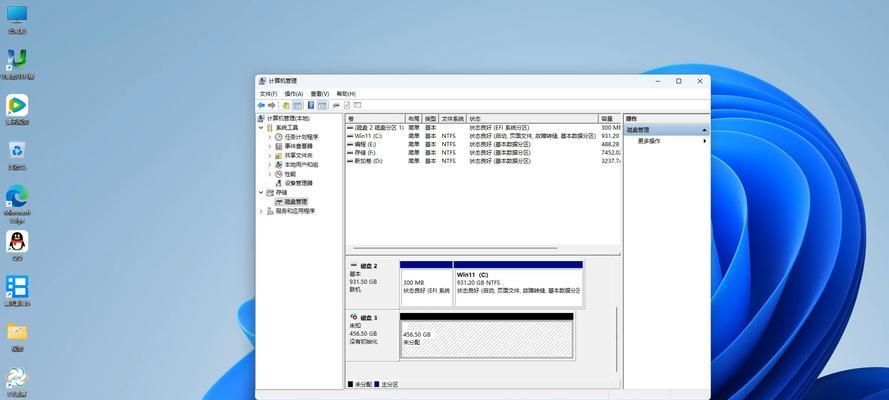Expand the 共享文件夹 node
Screen dimensions: 889x400
[270, 155]
